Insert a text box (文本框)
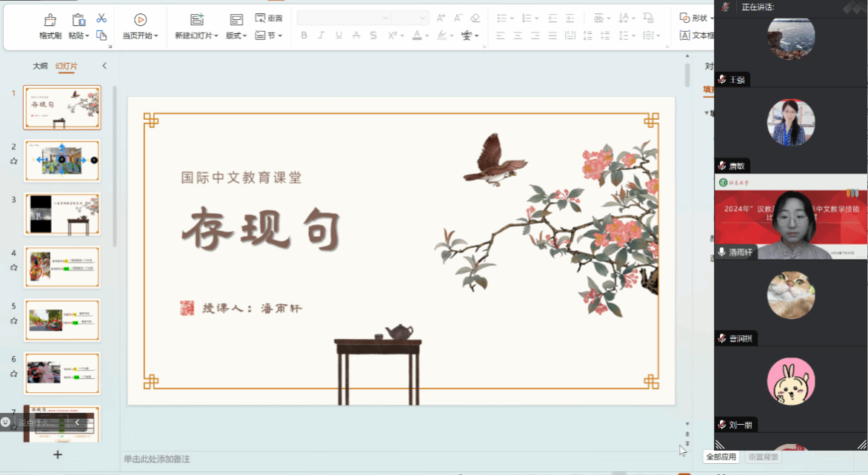Image resolution: width=868 pixels, height=475 pixels. (697, 35)
